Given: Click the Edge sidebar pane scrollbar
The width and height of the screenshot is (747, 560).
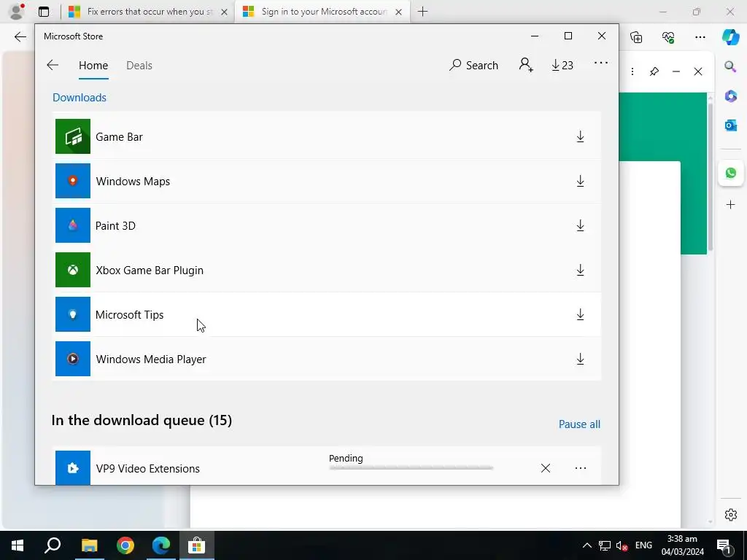Looking at the screenshot, I should 710,176.
